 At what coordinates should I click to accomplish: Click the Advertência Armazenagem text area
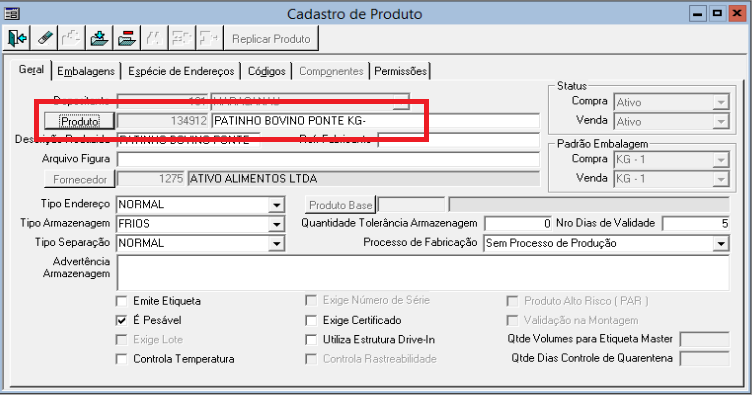423,273
